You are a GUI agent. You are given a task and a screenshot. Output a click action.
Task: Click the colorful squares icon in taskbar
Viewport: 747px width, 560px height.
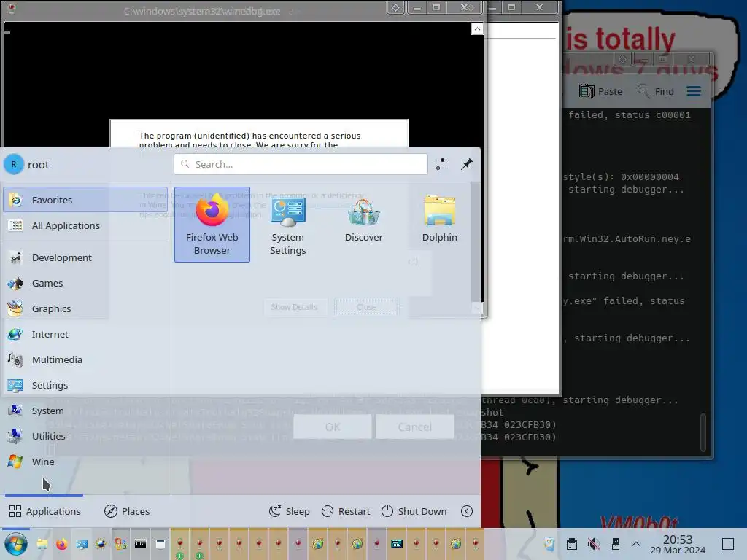tap(120, 544)
